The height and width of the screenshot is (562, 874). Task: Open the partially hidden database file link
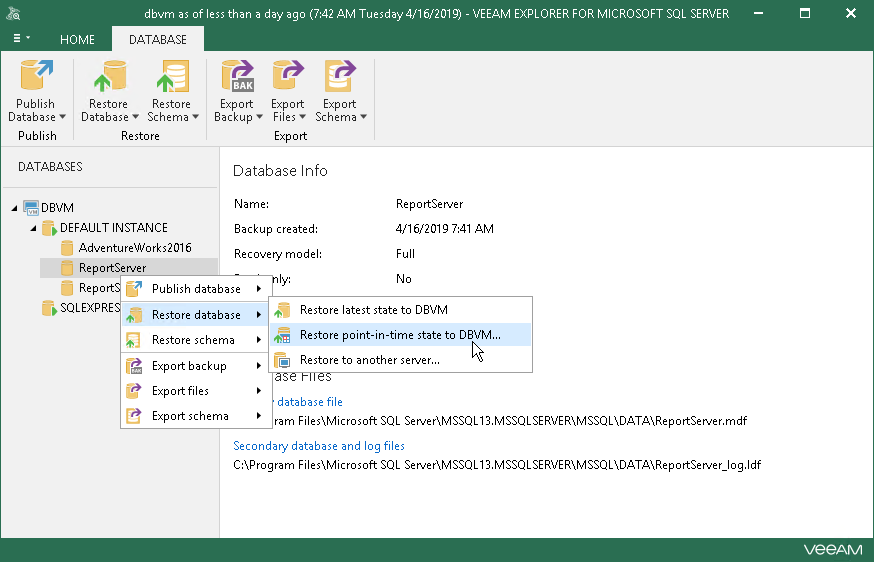tap(308, 402)
